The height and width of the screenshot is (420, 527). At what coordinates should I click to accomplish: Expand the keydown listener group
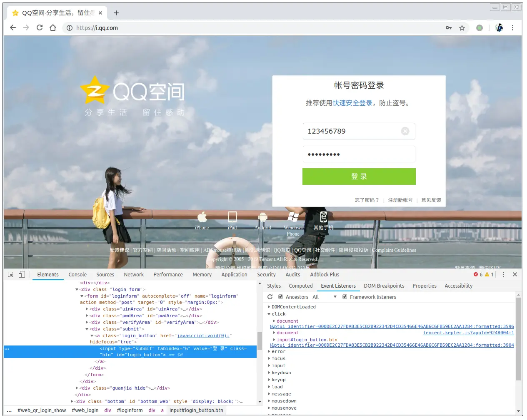[269, 373]
